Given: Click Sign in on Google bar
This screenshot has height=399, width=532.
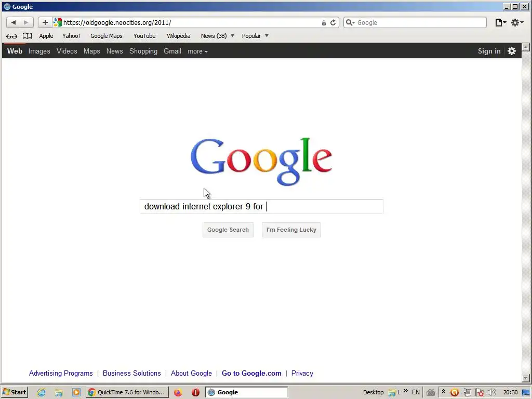Looking at the screenshot, I should point(489,51).
